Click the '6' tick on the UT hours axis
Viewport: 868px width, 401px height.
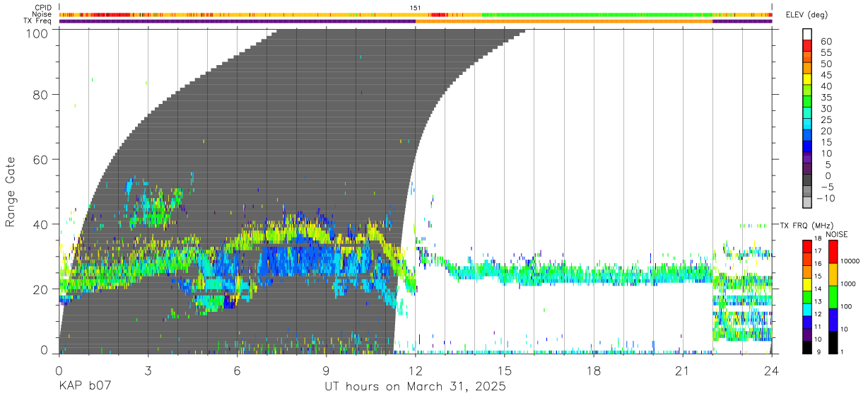(237, 370)
